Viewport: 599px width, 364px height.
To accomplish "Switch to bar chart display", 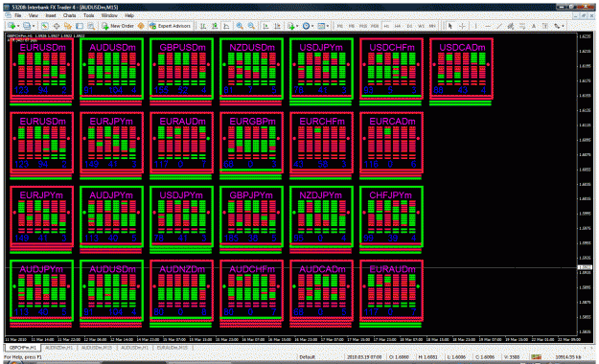I will (203, 26).
